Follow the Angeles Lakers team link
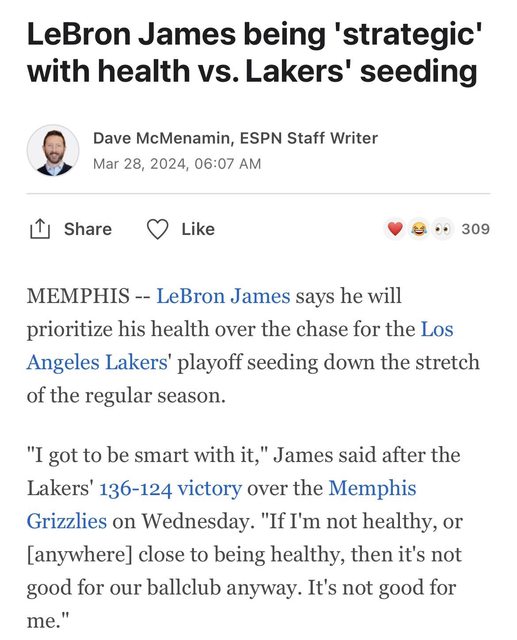 pyautogui.click(x=97, y=362)
